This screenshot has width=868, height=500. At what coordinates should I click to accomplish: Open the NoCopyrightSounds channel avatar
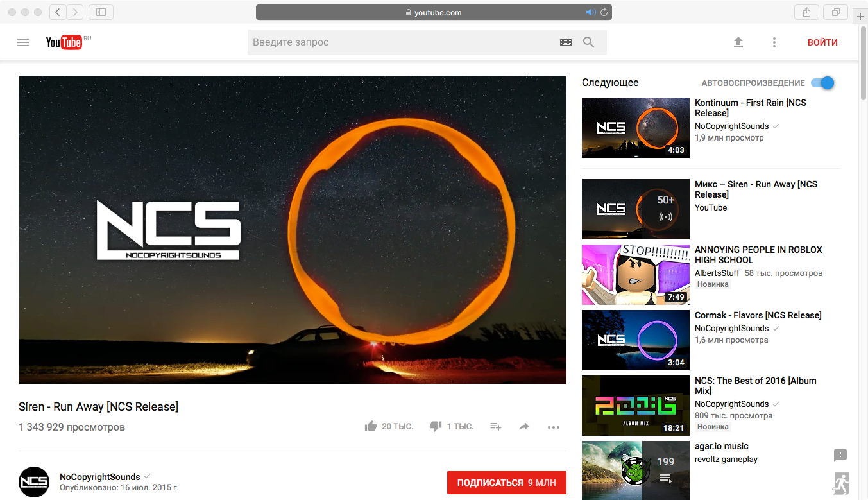34,482
